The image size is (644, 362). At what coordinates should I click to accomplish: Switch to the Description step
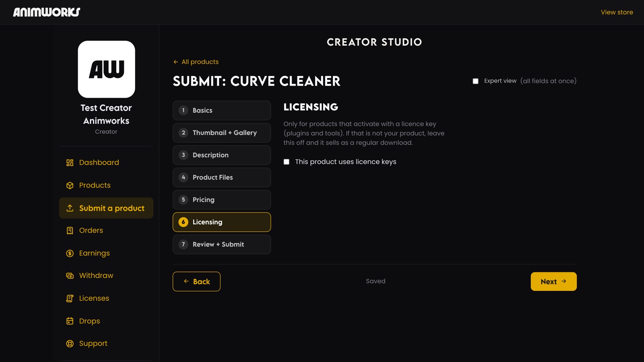[x=222, y=155]
